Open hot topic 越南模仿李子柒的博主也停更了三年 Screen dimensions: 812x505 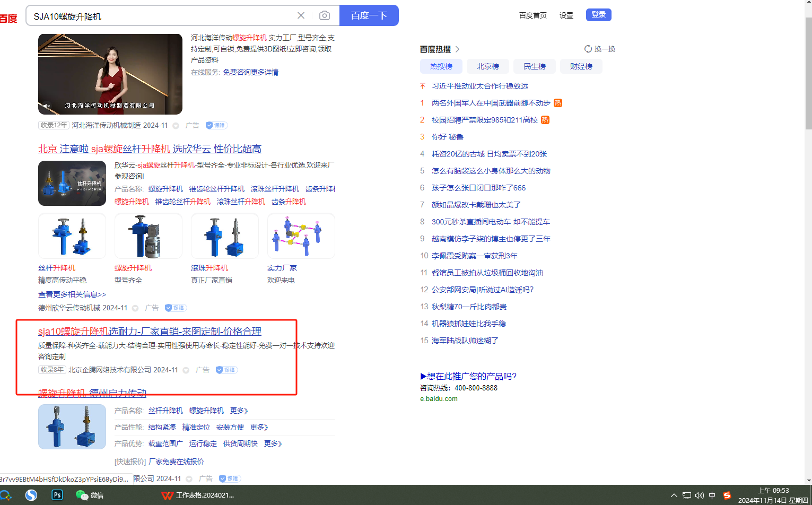click(491, 239)
